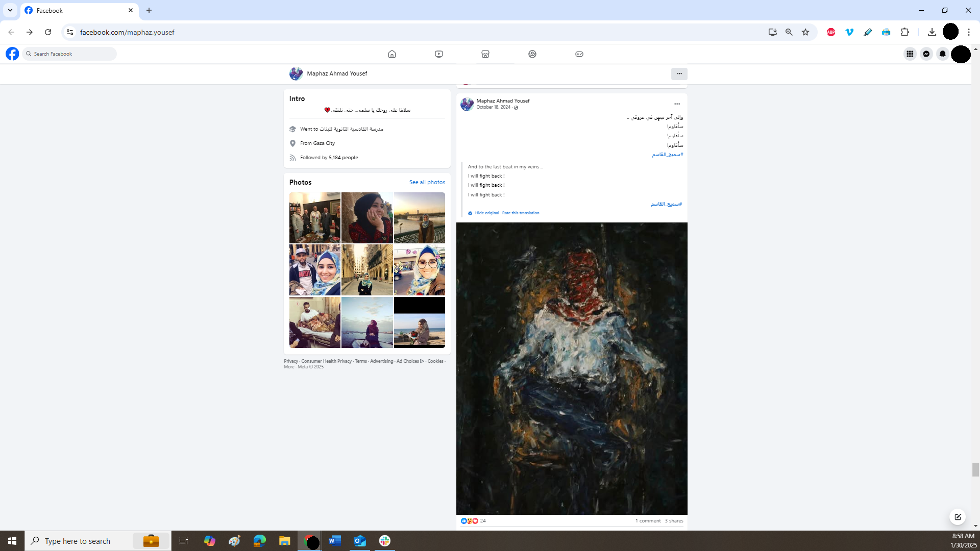Click the Windows taskbar search box
Image resolution: width=980 pixels, height=551 pixels.
tap(98, 541)
